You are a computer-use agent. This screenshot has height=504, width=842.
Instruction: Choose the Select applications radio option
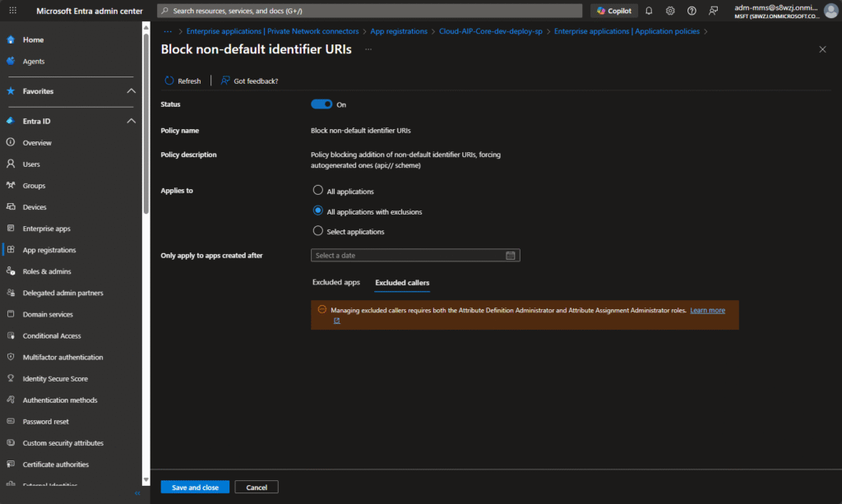click(x=318, y=231)
